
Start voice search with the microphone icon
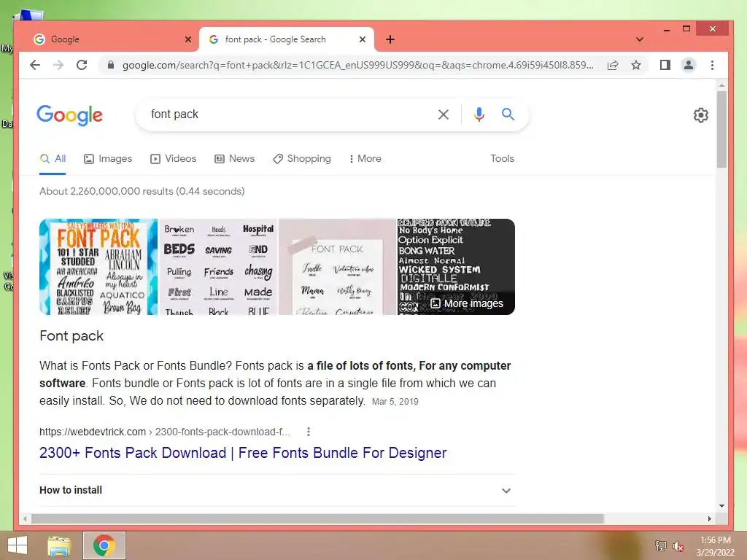[x=479, y=114]
